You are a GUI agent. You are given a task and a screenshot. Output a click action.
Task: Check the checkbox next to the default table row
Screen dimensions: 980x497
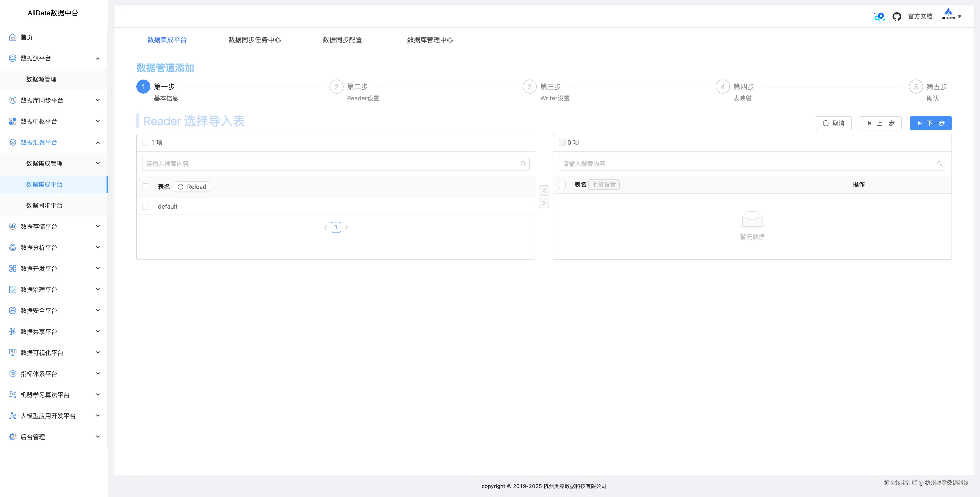coord(145,206)
